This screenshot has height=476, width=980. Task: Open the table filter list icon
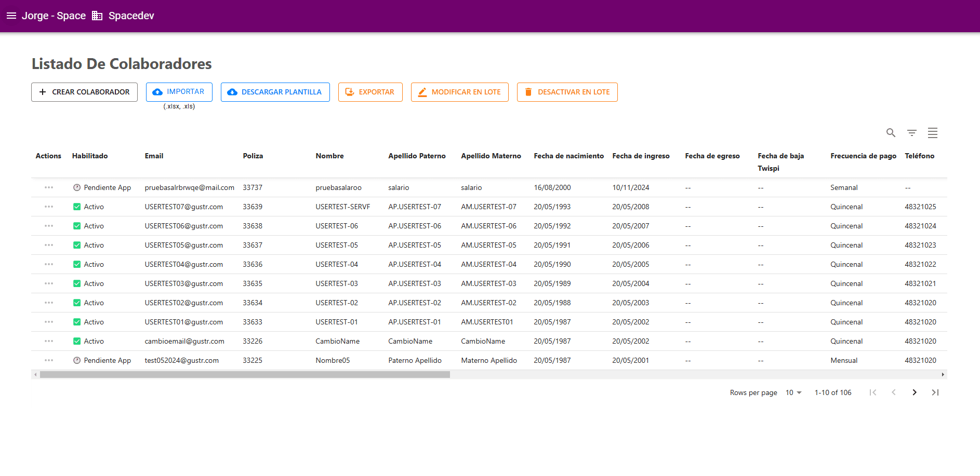(912, 133)
